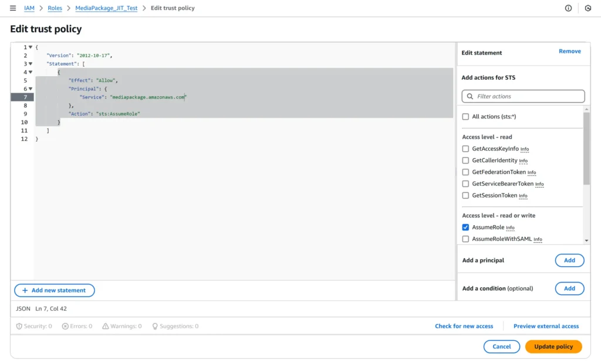Click the actions list scroll down arrow
This screenshot has width=601, height=364.
click(586, 240)
